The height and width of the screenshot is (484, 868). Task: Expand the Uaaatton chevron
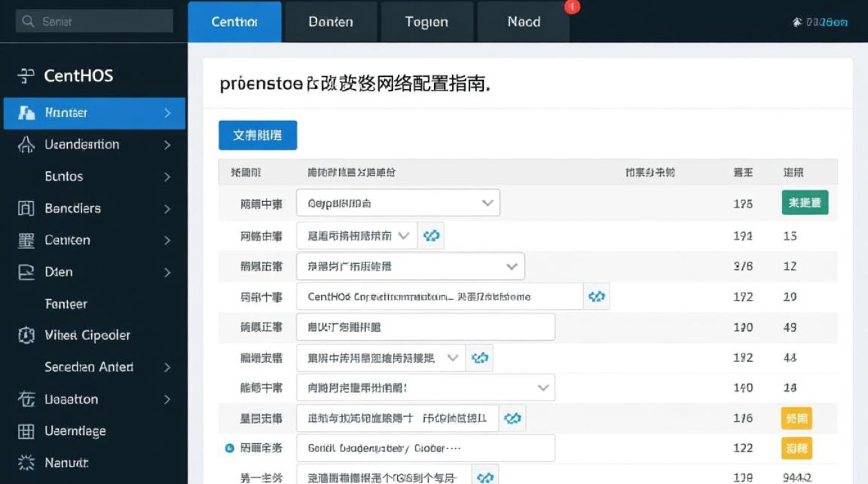click(x=167, y=399)
